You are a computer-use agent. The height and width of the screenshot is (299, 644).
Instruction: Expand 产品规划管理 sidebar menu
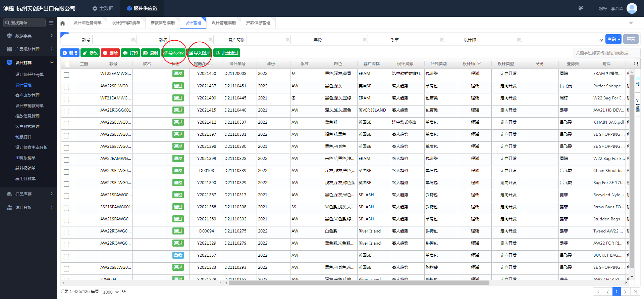click(x=29, y=49)
